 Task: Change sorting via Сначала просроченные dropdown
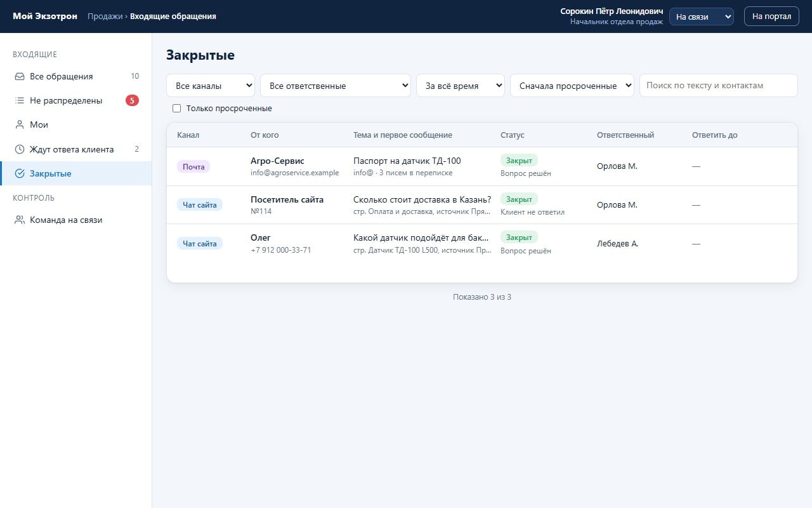tap(572, 86)
